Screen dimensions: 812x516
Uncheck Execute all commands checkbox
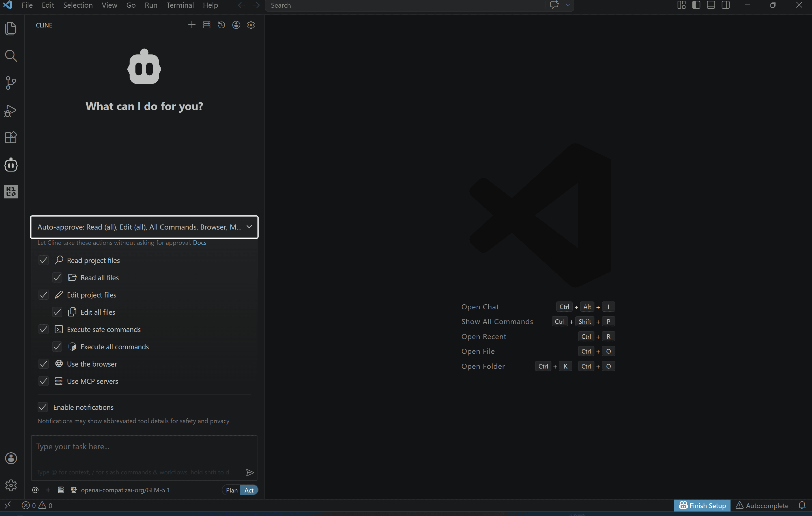[57, 347]
